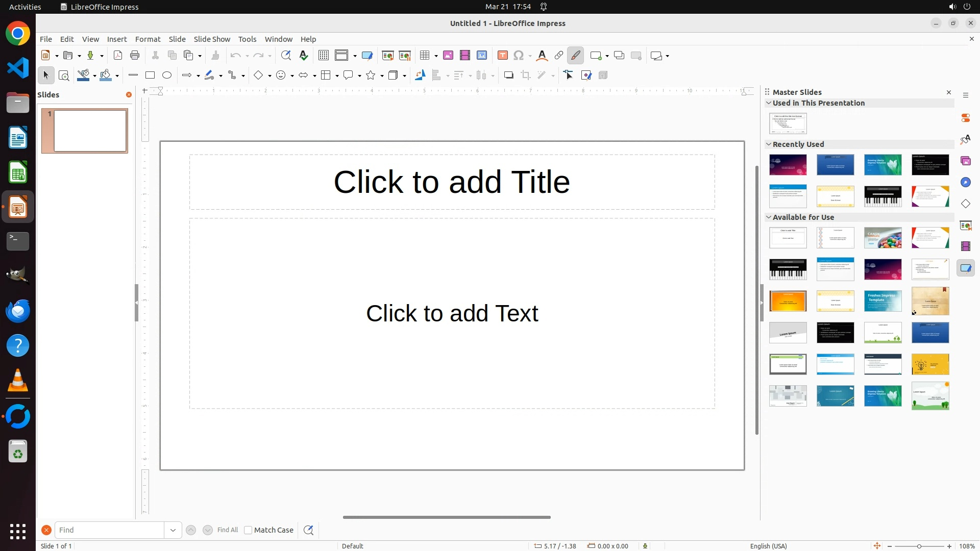The height and width of the screenshot is (551, 980).
Task: Click the Find All button
Action: coord(228,530)
